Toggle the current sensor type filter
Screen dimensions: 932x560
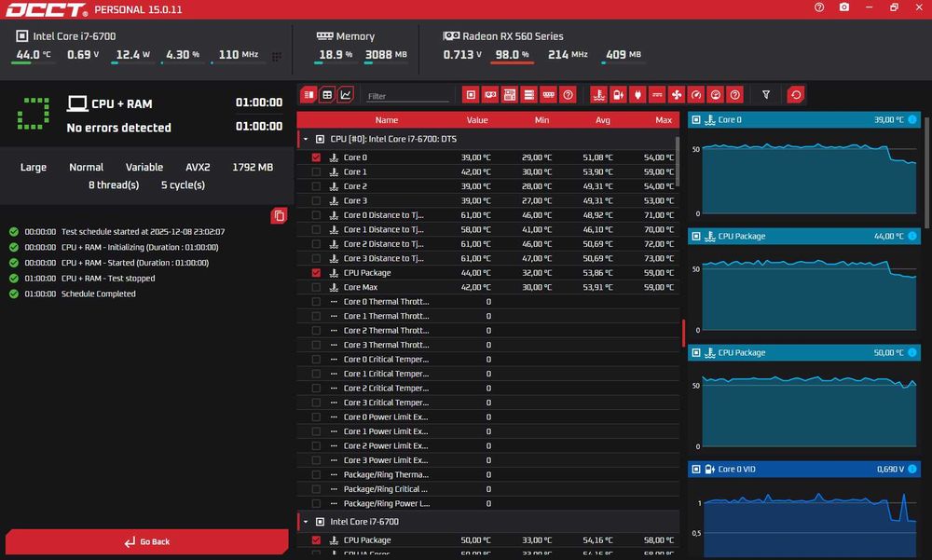[657, 94]
